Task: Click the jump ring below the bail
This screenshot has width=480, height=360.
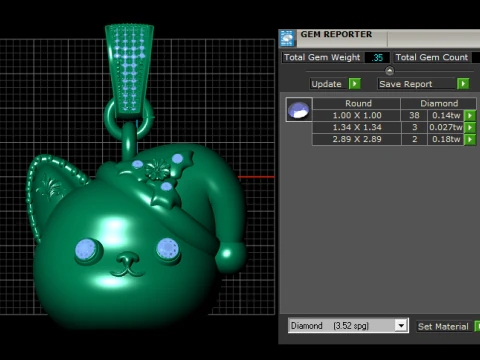Action: click(129, 118)
